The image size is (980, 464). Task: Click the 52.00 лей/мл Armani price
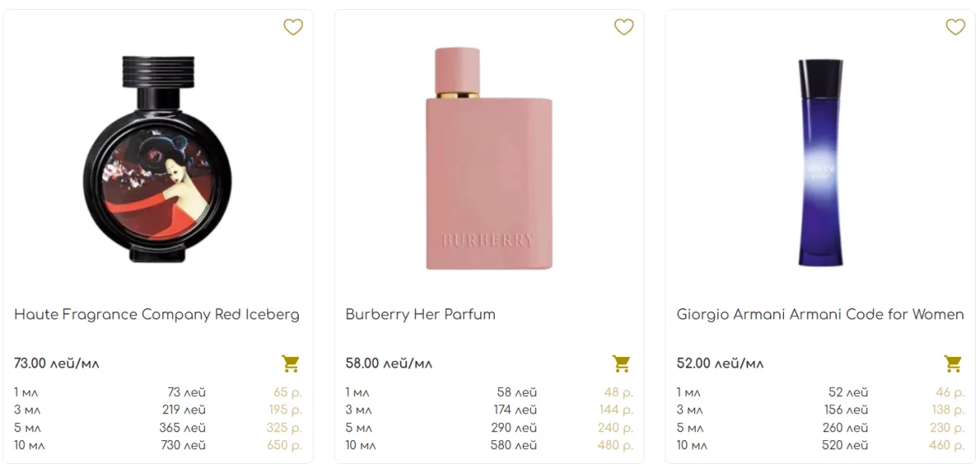pos(719,364)
